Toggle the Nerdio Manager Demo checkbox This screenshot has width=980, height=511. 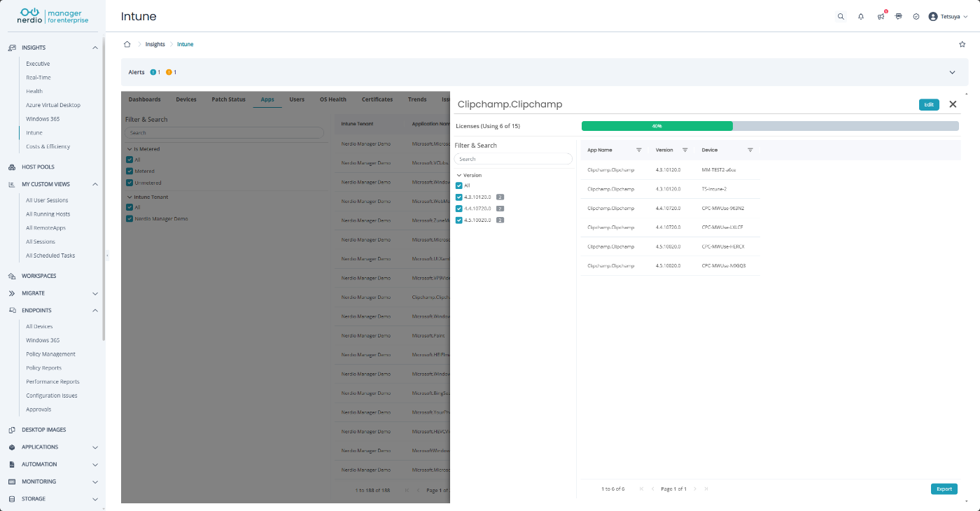point(129,218)
